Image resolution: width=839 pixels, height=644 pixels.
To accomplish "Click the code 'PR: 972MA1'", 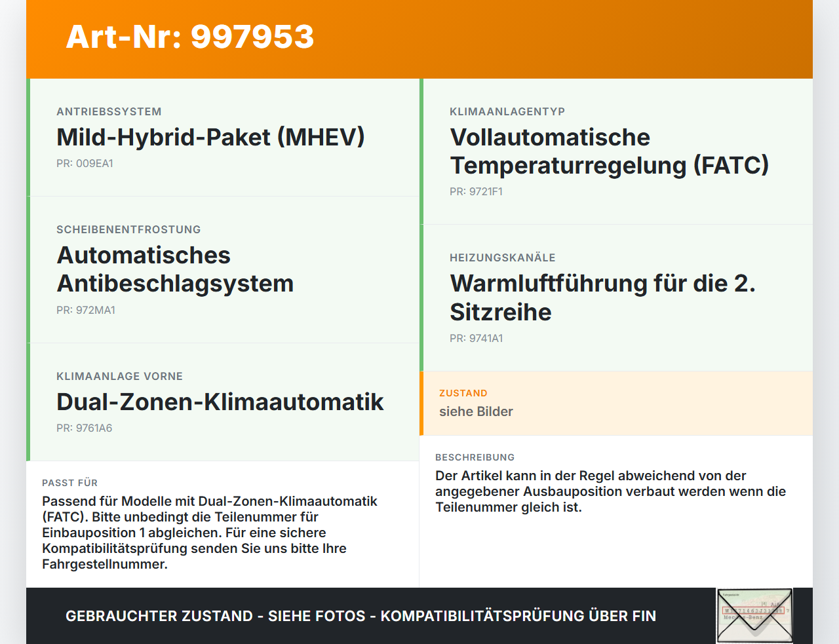I will [x=86, y=311].
